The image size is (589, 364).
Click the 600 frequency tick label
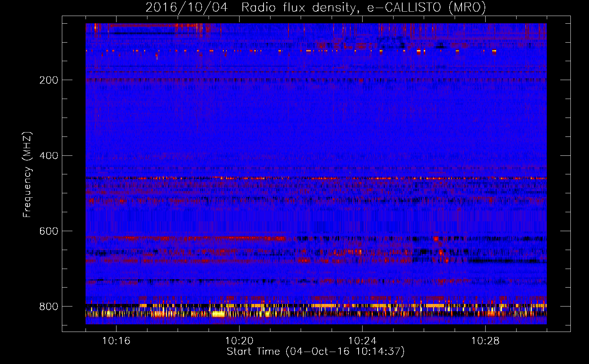[49, 232]
